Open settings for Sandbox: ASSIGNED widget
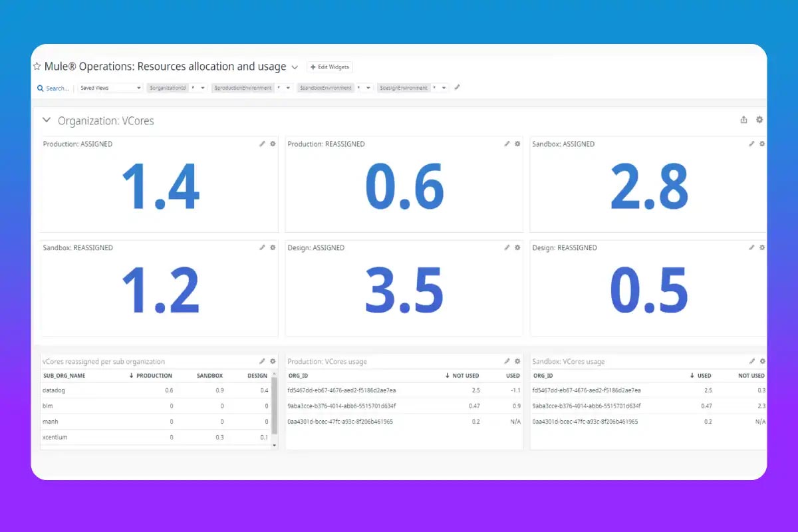Screen dimensions: 798x532 click(762, 144)
